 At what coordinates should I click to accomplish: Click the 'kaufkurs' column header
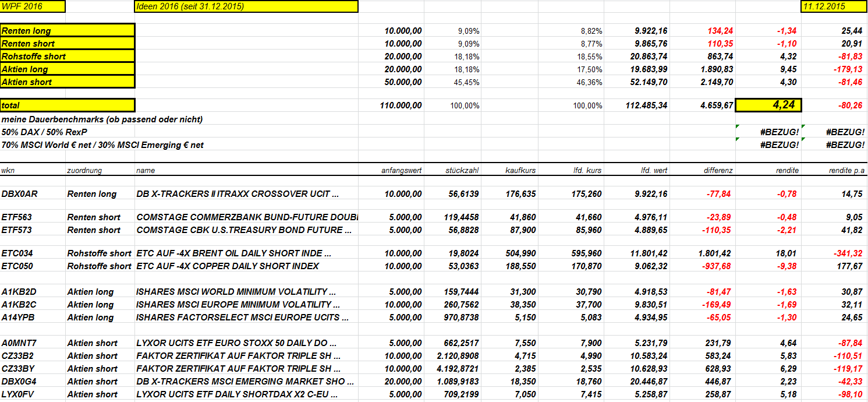click(x=521, y=171)
